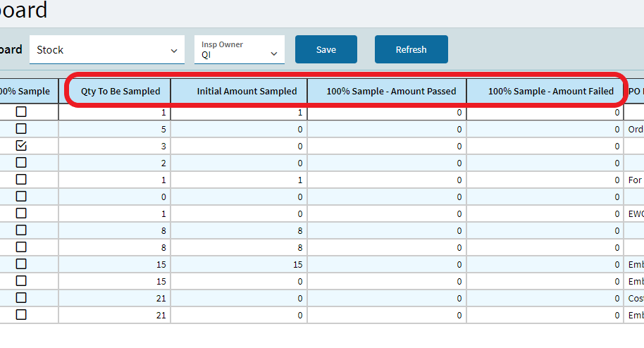Tick the checkbox in the 'For' PO row

coord(21,179)
